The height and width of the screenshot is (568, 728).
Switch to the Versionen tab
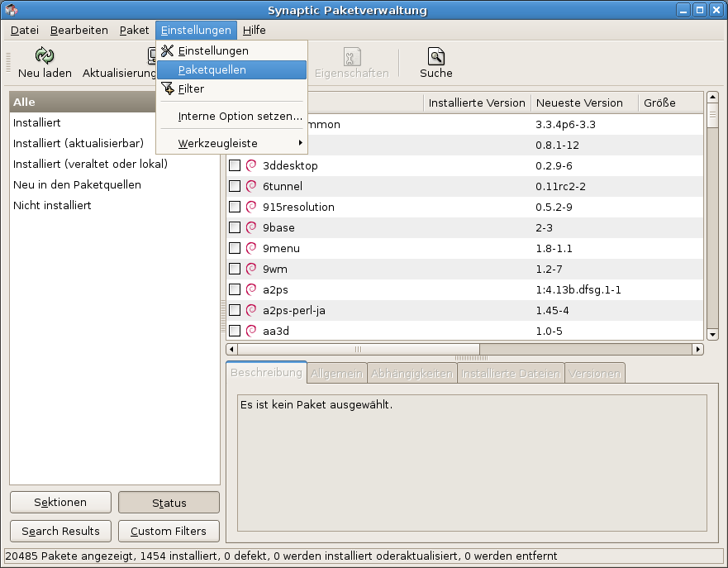click(x=594, y=374)
